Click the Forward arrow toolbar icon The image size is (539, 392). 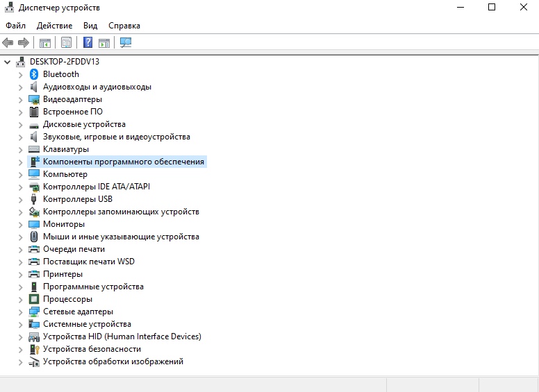24,43
